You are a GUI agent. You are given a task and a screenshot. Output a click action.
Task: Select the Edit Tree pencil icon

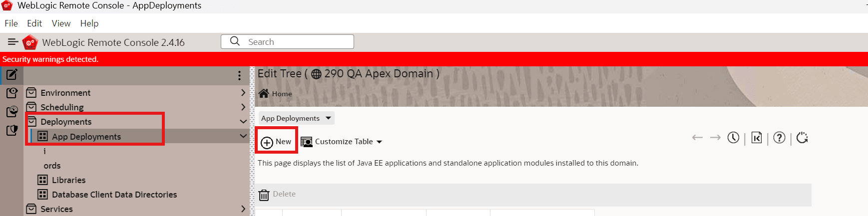[12, 75]
